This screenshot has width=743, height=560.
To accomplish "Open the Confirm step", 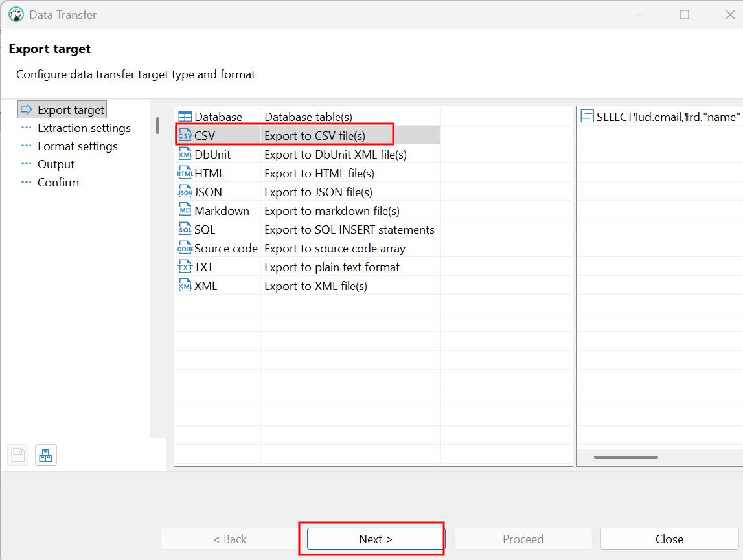I will tap(58, 183).
